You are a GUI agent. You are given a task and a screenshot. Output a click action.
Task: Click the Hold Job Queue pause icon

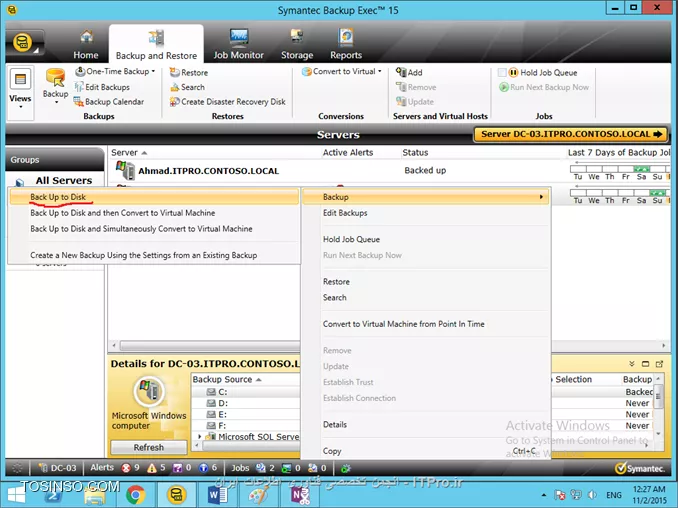click(x=513, y=73)
